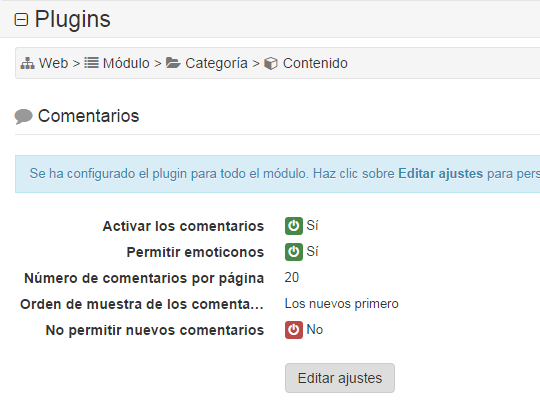Open the Categoría breadcrumb
Screen dimensions: 540x400
point(216,63)
